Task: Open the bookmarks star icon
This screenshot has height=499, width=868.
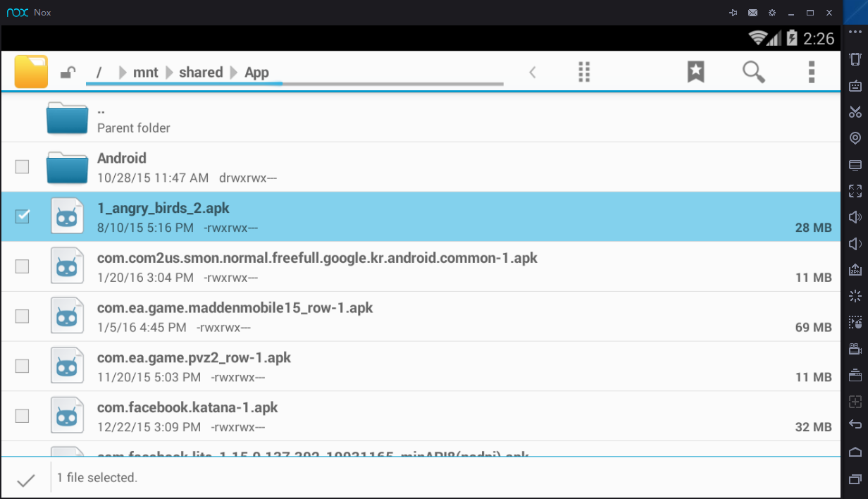Action: click(695, 71)
